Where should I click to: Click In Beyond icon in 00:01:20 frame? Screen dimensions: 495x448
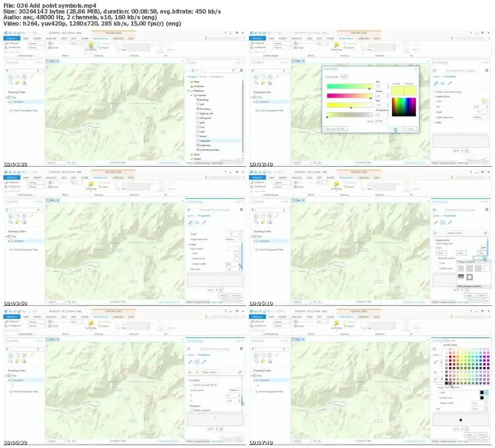[x=6, y=43]
